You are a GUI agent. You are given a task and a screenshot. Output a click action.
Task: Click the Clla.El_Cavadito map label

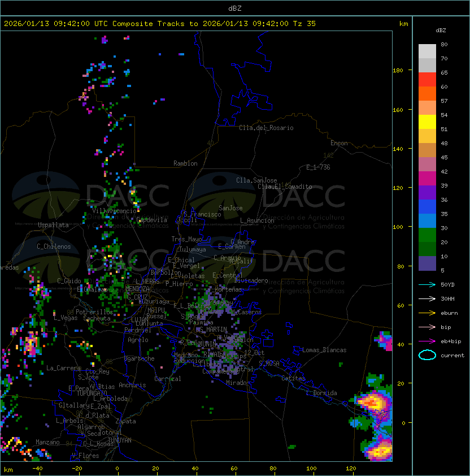tap(285, 187)
